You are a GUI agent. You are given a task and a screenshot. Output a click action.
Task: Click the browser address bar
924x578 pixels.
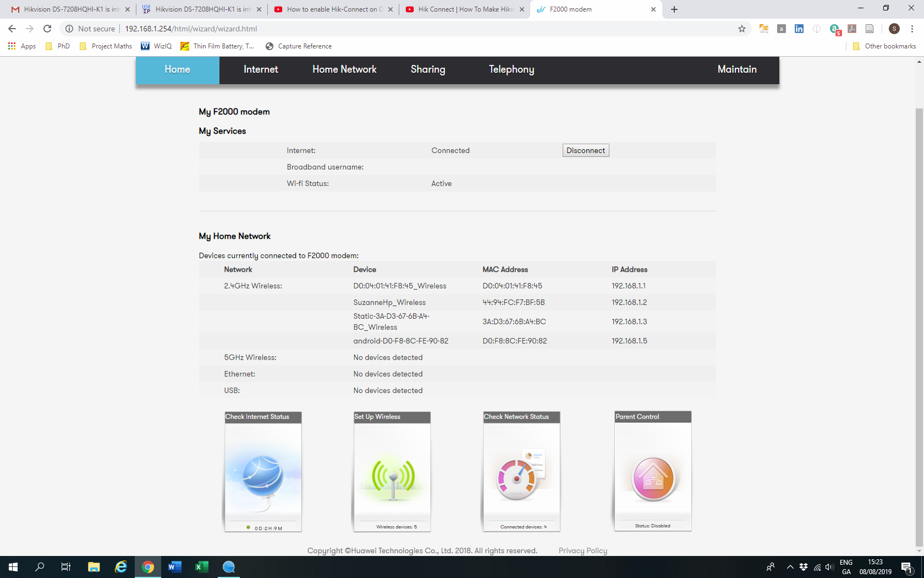385,29
